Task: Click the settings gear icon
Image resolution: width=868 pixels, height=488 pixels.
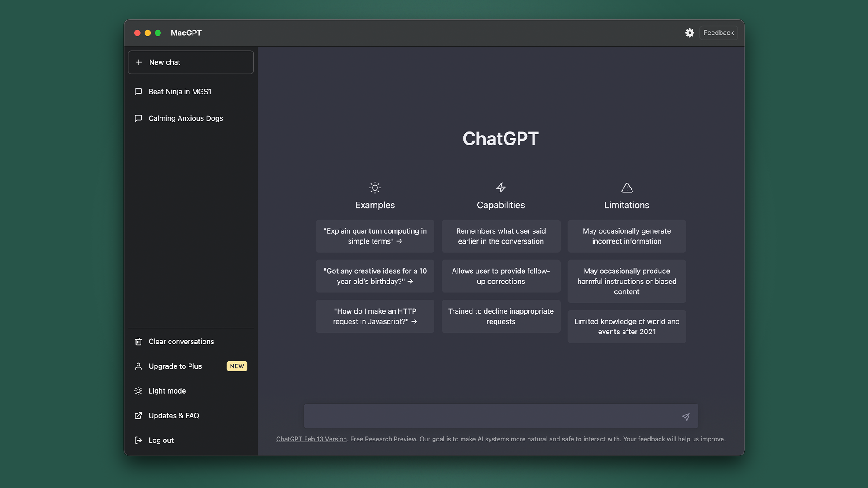Action: click(689, 33)
